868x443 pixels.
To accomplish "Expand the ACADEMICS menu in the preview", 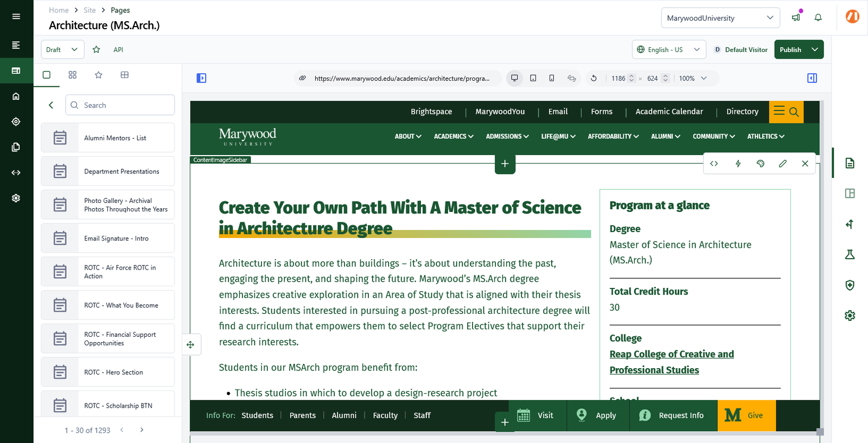I will tap(454, 137).
